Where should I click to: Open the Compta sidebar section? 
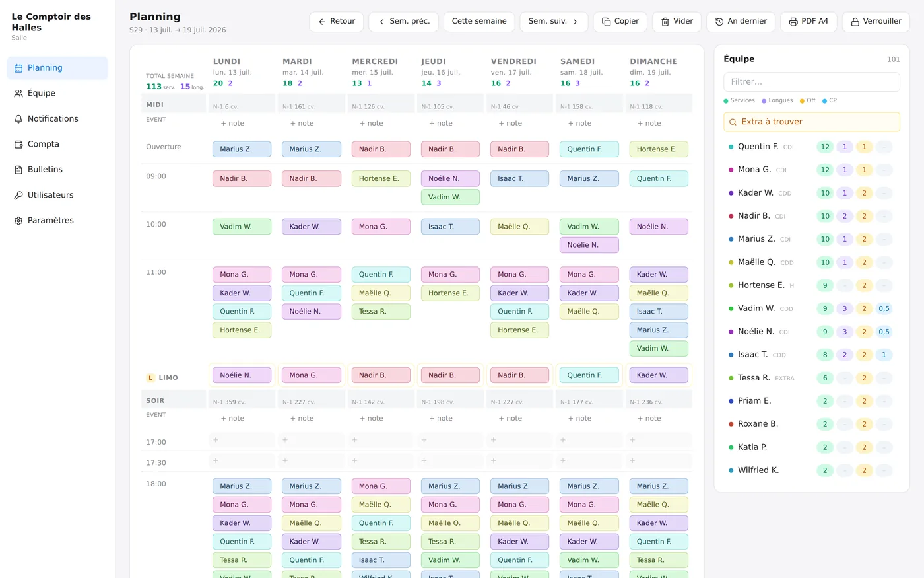tap(57, 144)
